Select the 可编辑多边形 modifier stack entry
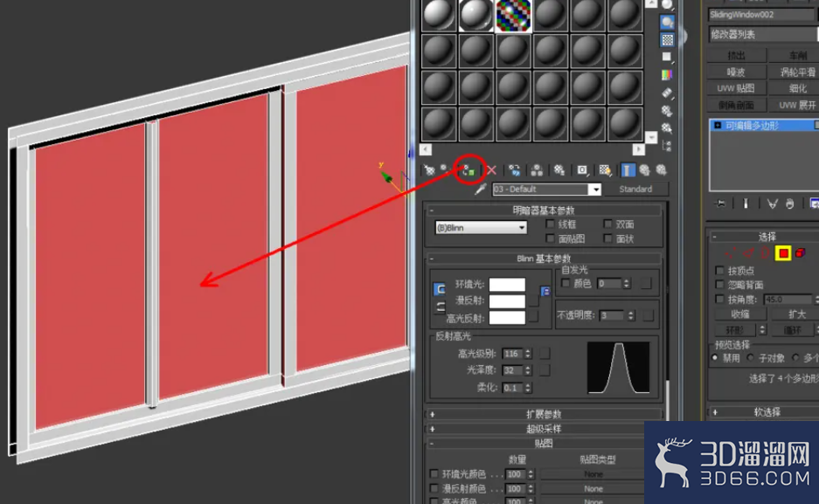 pyautogui.click(x=764, y=125)
